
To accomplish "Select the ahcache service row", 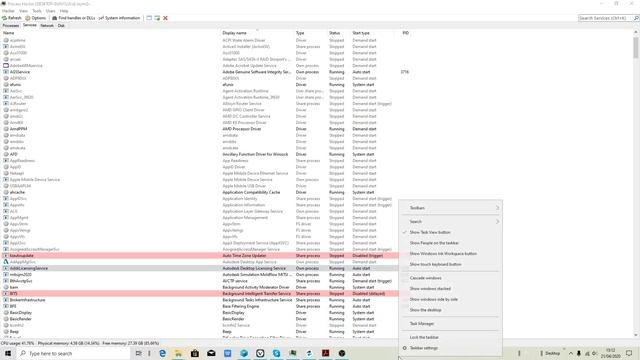I will click(x=200, y=192).
